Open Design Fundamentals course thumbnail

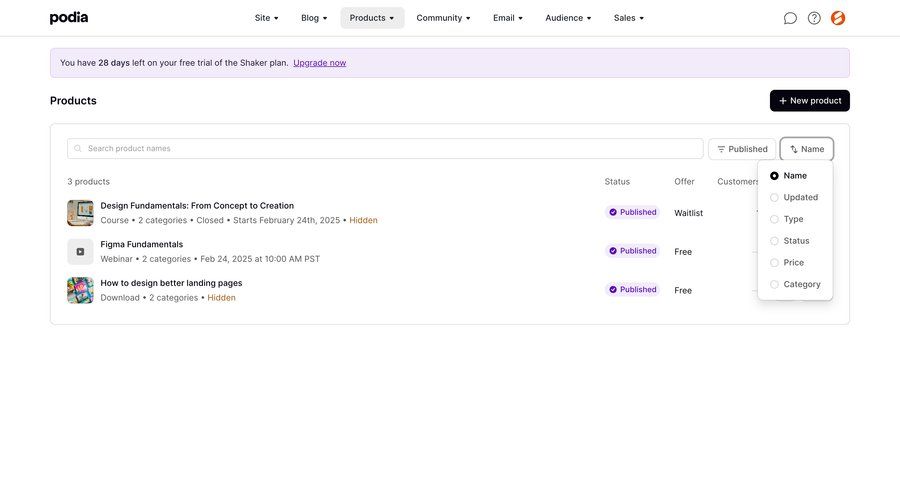[80, 213]
